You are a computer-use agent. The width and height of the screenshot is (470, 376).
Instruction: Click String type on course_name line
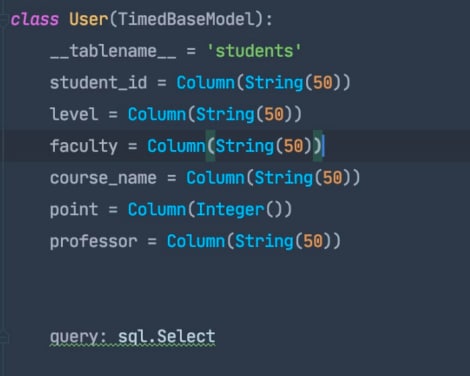[x=284, y=178]
